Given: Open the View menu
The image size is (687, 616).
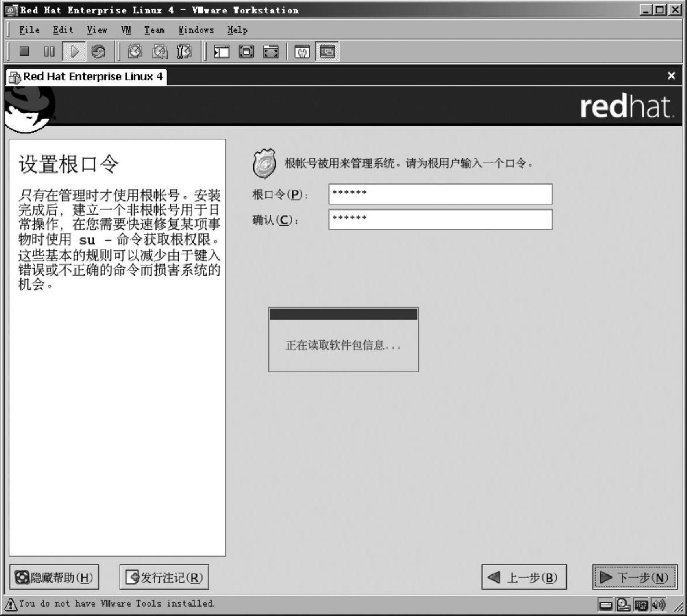Looking at the screenshot, I should 97,30.
